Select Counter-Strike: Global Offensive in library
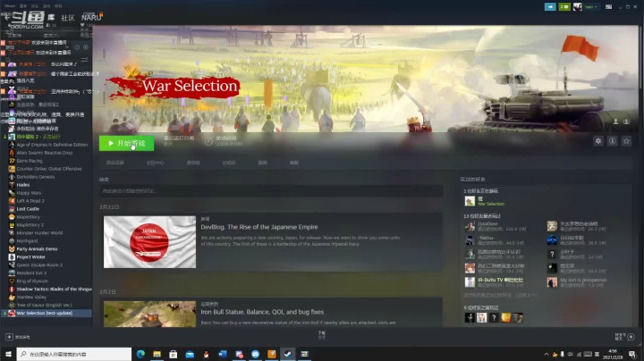 click(x=49, y=169)
